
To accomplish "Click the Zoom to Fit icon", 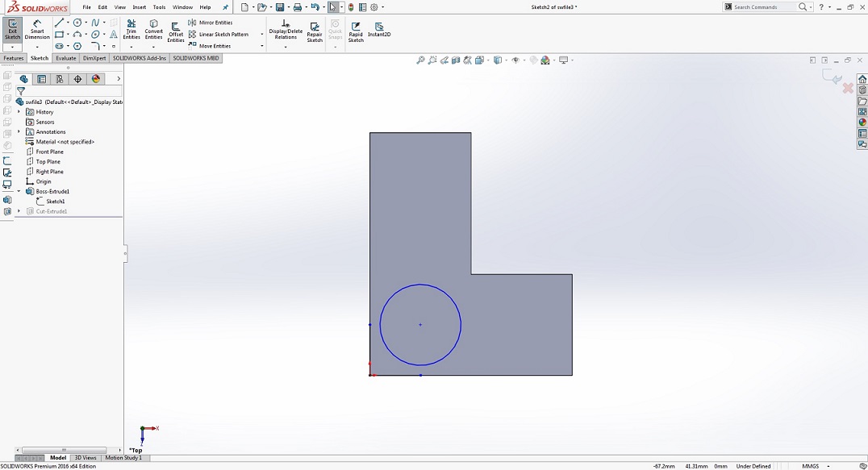I will point(421,60).
